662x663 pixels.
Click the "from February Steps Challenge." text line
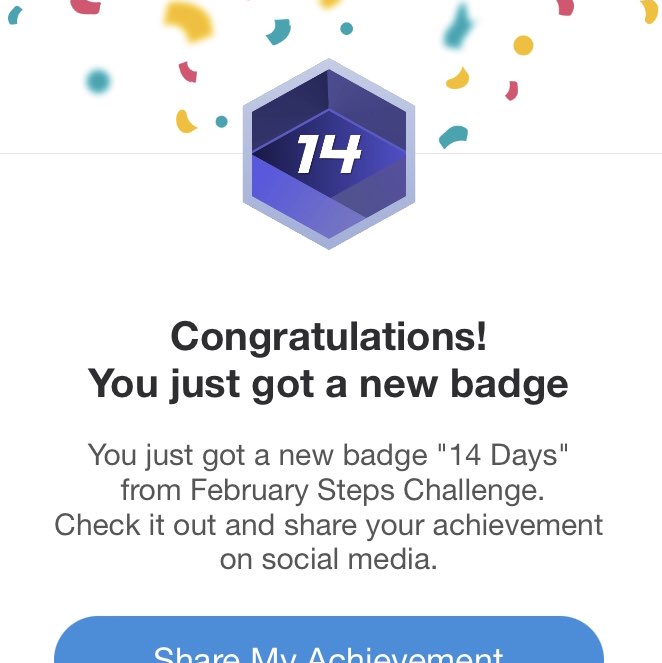[329, 490]
